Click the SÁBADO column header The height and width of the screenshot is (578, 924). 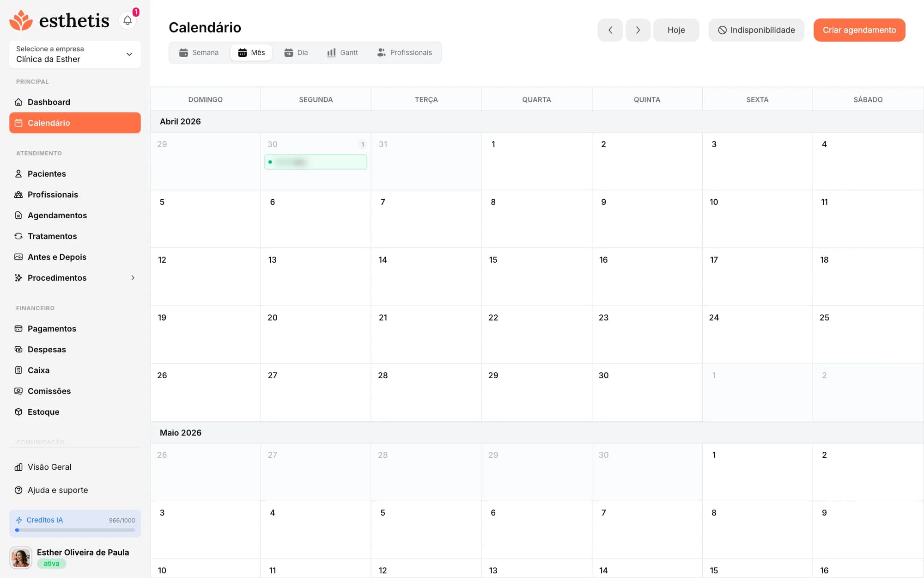tap(868, 99)
